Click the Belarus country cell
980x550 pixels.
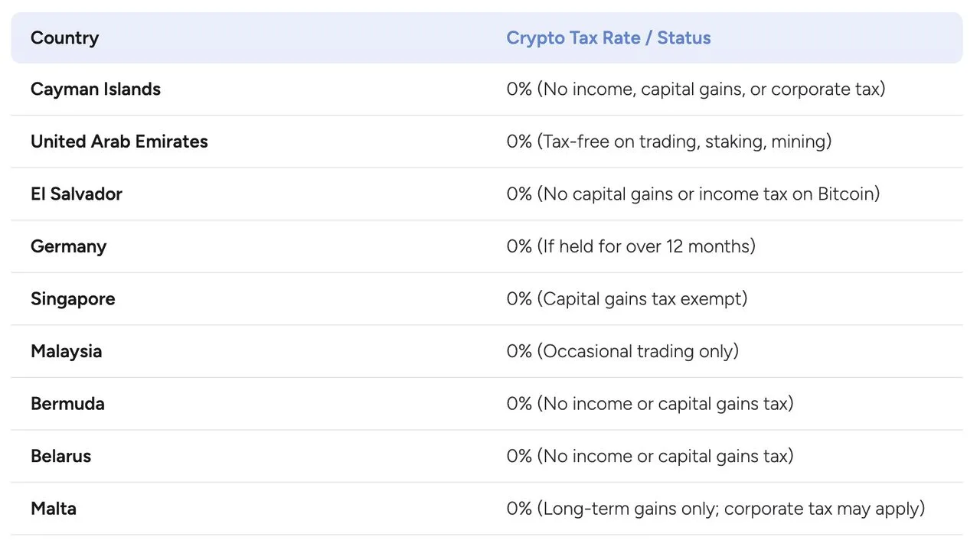tap(60, 456)
